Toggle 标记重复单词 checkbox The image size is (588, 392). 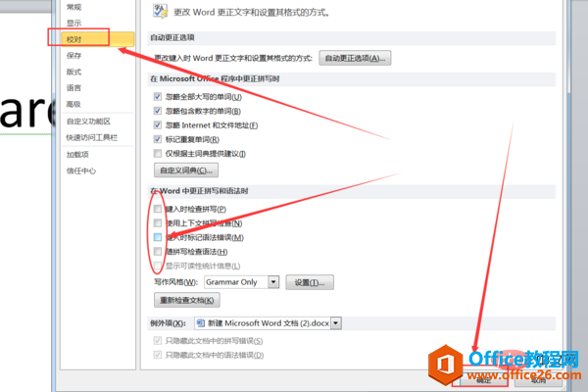click(x=158, y=139)
